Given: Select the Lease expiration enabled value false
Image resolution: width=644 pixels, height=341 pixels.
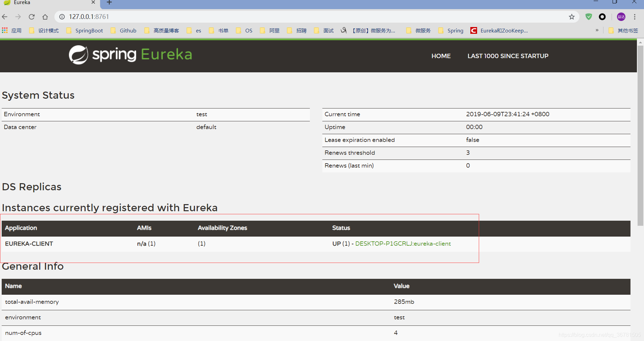Looking at the screenshot, I should pos(473,140).
